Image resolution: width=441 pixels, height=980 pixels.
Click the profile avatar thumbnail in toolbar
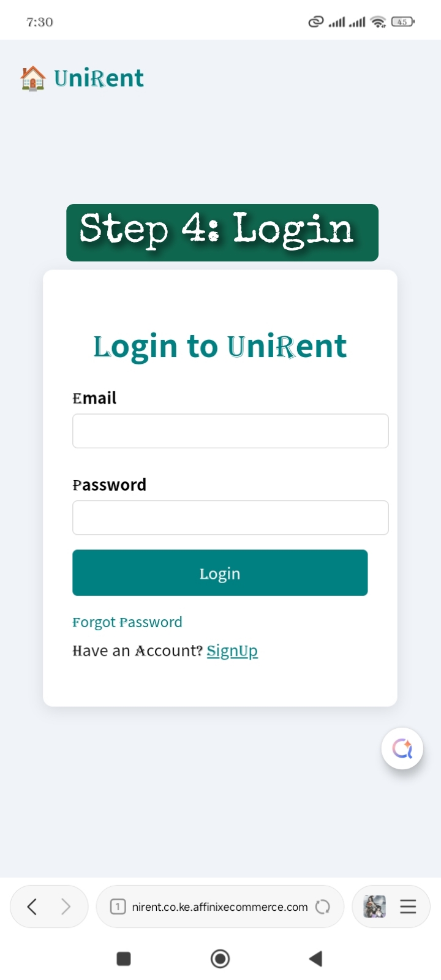point(374,907)
